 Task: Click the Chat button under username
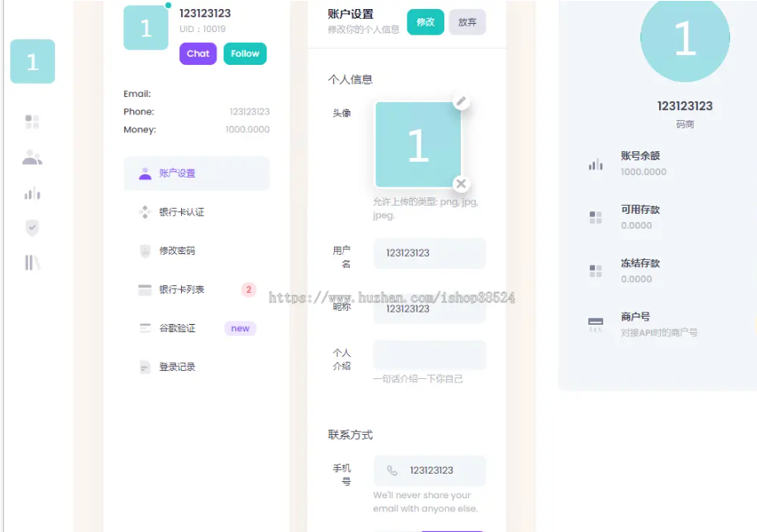tap(197, 53)
